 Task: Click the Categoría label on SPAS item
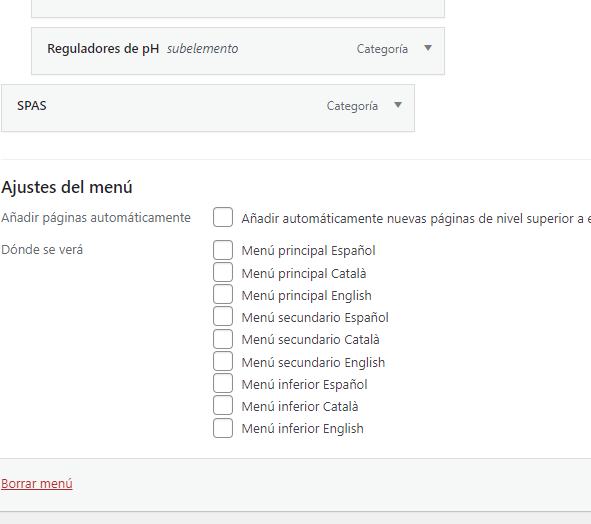[352, 106]
